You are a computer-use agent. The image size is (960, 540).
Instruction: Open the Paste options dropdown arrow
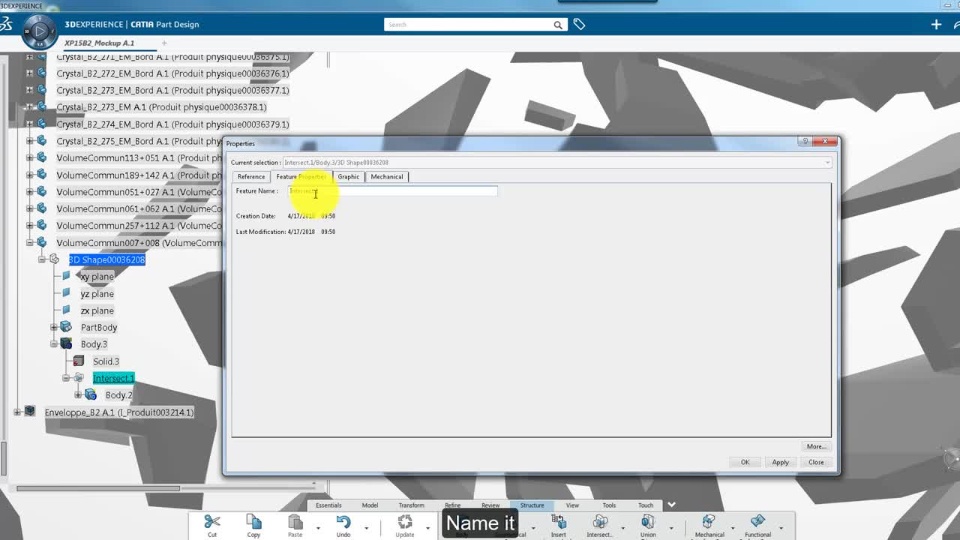click(318, 528)
